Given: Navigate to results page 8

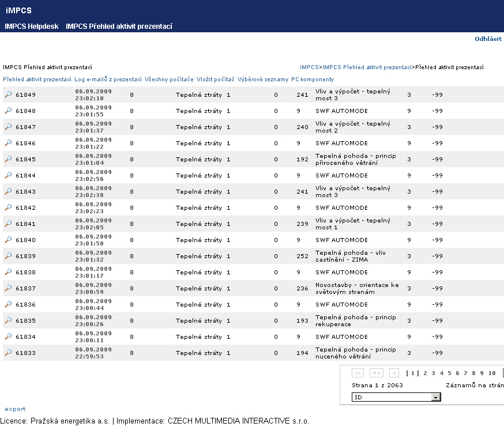Looking at the screenshot, I should 473,373.
